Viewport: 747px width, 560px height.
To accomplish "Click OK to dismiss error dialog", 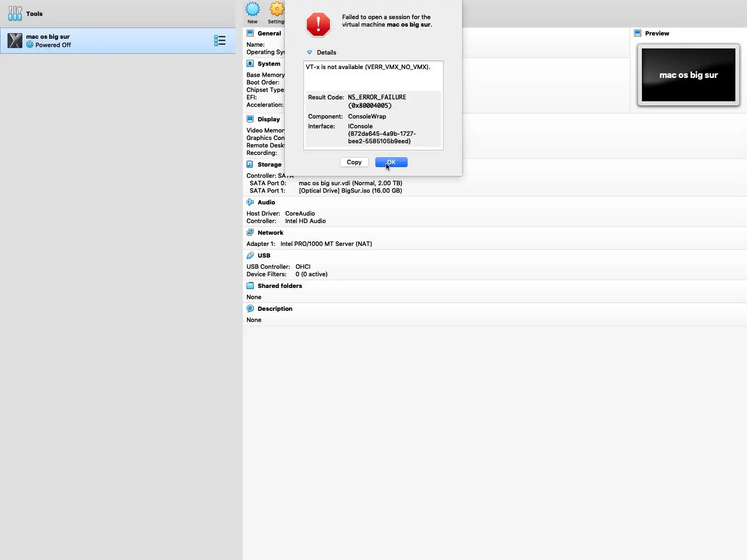I will [x=391, y=162].
